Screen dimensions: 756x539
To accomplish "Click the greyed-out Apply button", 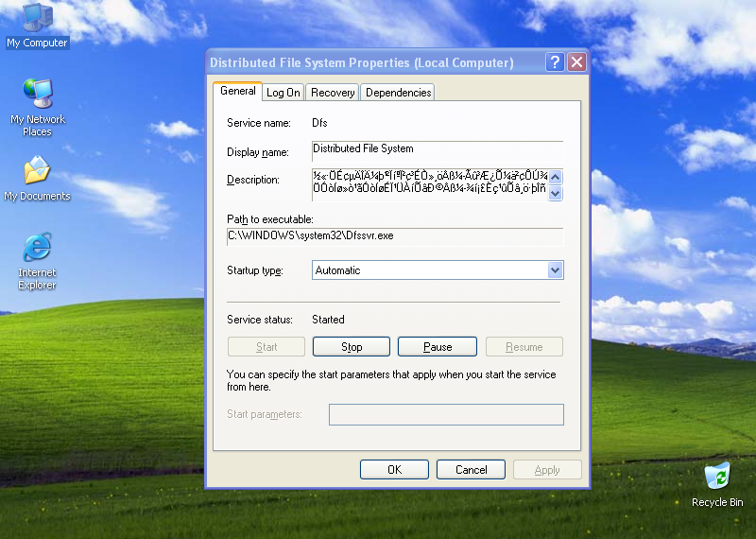I will pyautogui.click(x=547, y=470).
